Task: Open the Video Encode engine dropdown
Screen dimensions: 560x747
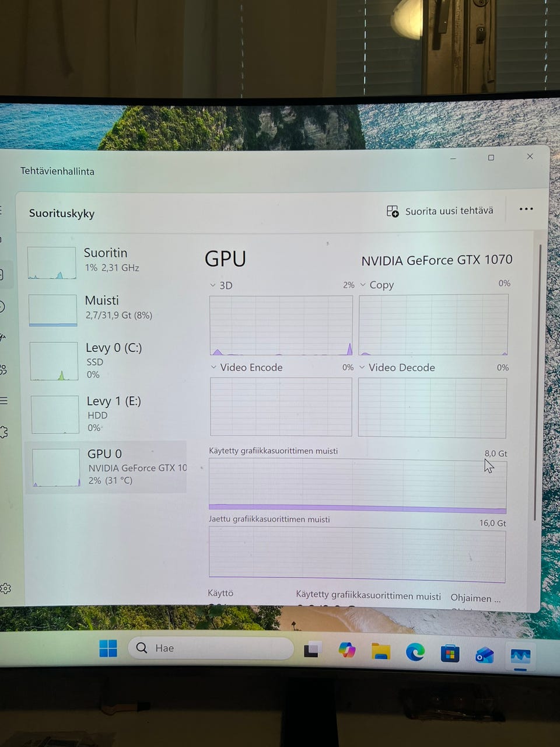Action: coord(213,367)
